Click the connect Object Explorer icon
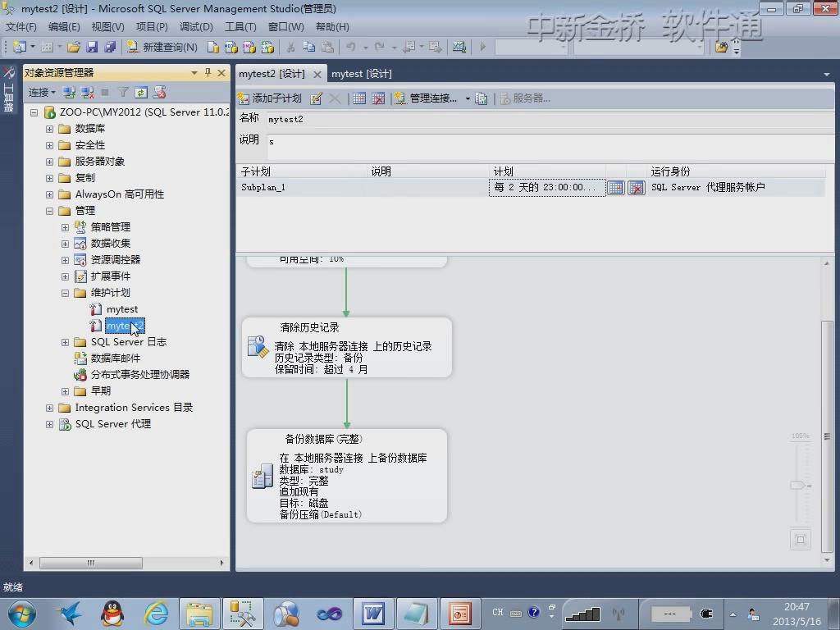This screenshot has height=630, width=840. pos(69,93)
